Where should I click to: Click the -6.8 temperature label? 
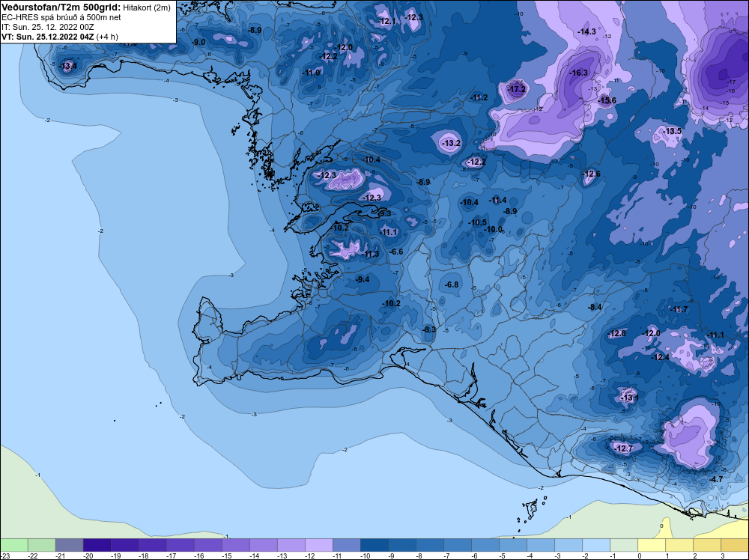(x=452, y=284)
